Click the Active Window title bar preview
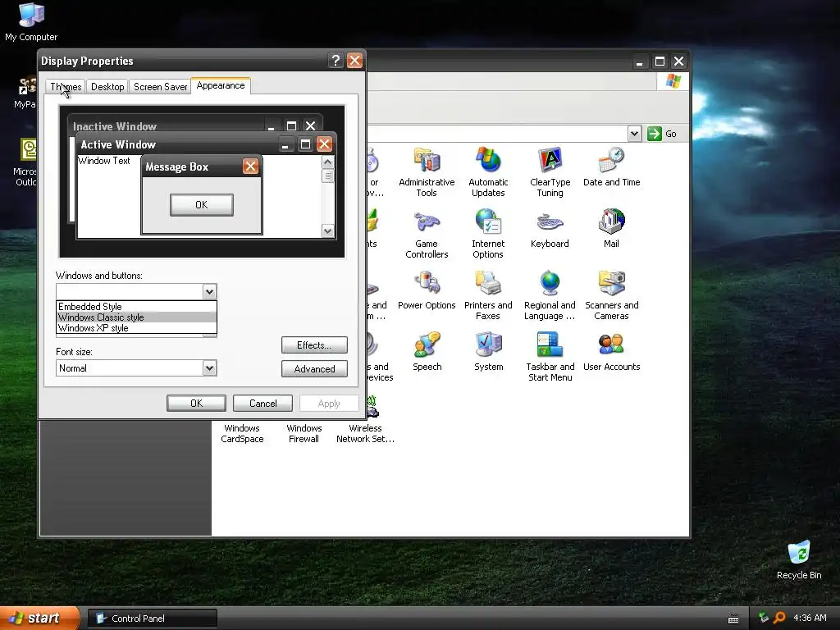 point(206,144)
